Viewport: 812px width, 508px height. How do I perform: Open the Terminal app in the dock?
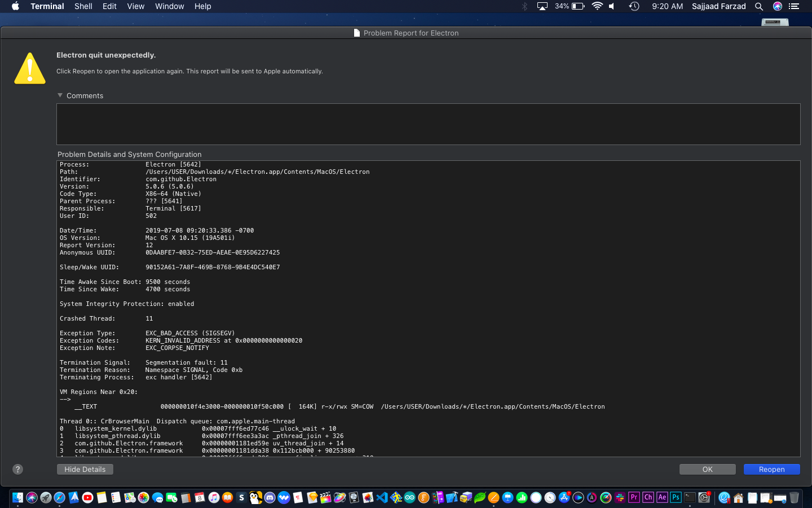689,497
